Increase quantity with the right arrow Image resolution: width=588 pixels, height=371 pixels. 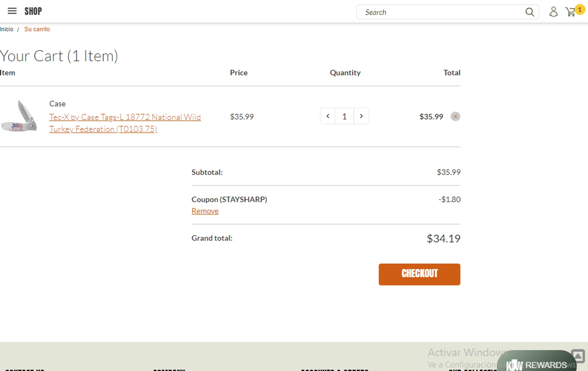point(361,116)
